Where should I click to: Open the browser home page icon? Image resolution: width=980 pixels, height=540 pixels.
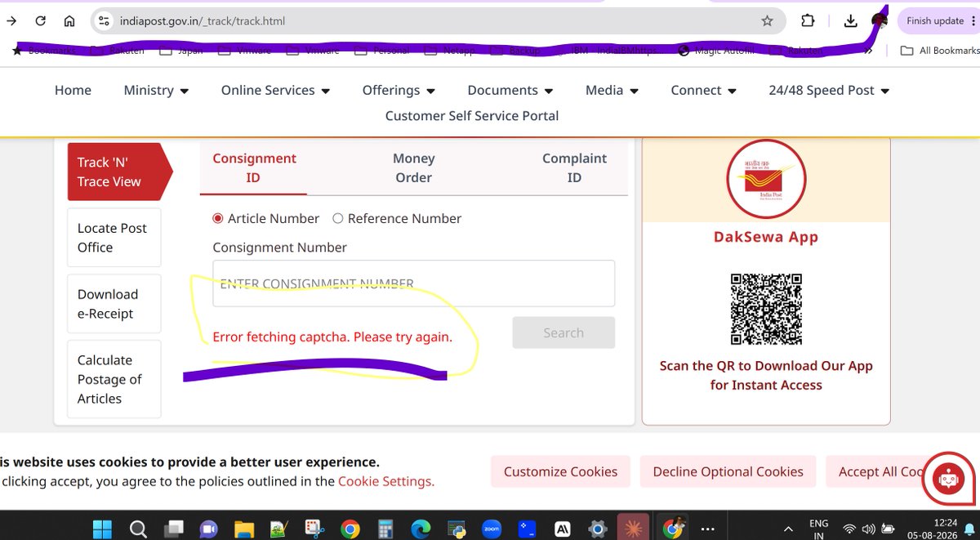(69, 21)
